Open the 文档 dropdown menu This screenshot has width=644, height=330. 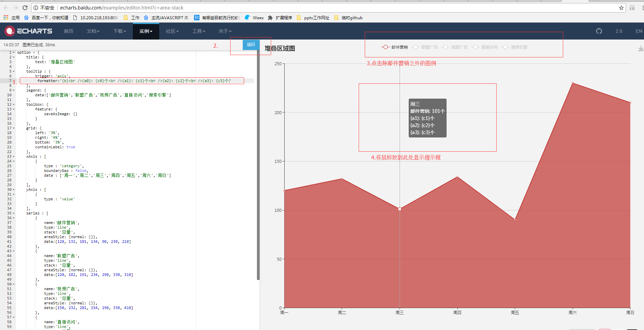[x=93, y=31]
